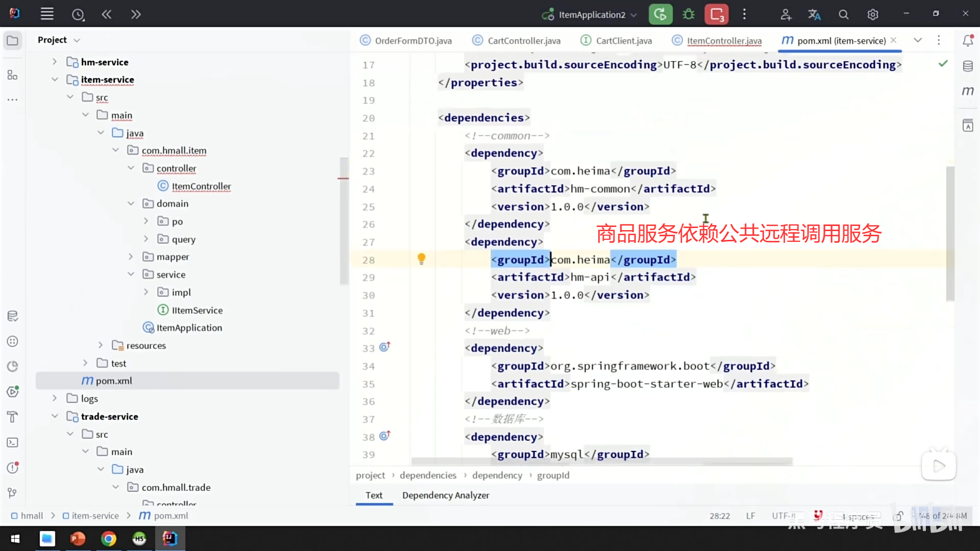Screen dimensions: 980x551
Task: Click the UTF-8 encoding status widget
Action: coord(783,516)
